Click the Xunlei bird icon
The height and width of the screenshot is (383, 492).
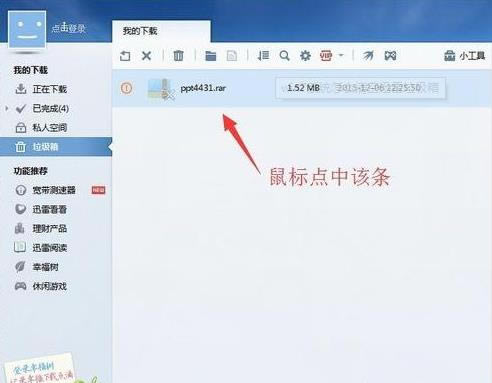click(x=368, y=55)
